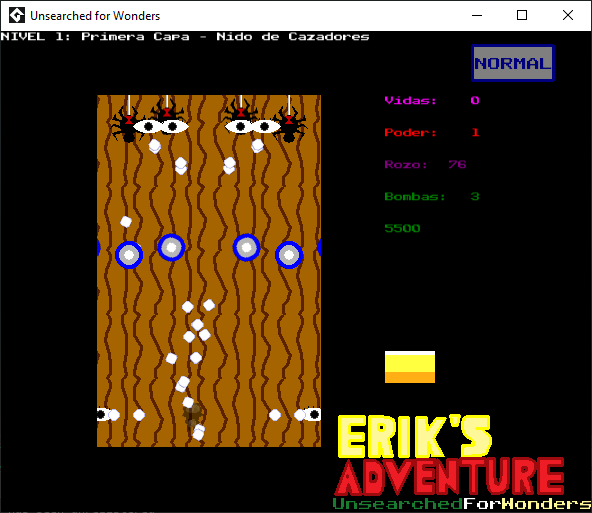Click the yellow and orange gauge bar
592x513 pixels.
(410, 367)
